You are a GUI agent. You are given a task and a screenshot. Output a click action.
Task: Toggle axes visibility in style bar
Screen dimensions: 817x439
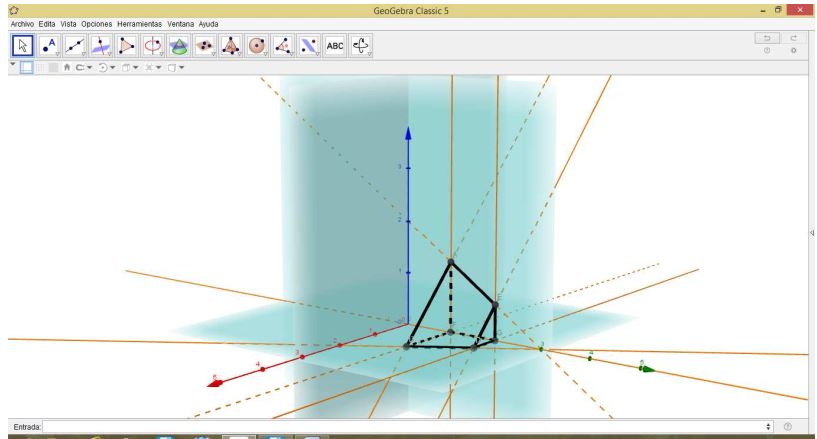coord(27,66)
